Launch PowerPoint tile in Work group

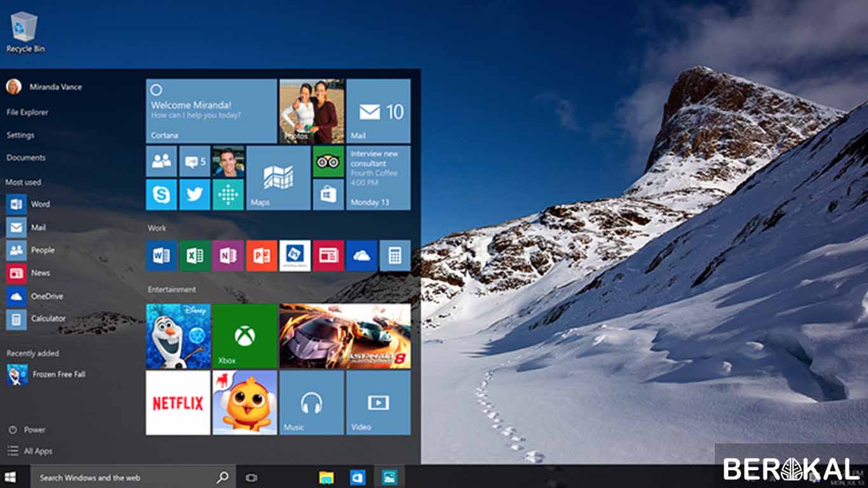(262, 255)
